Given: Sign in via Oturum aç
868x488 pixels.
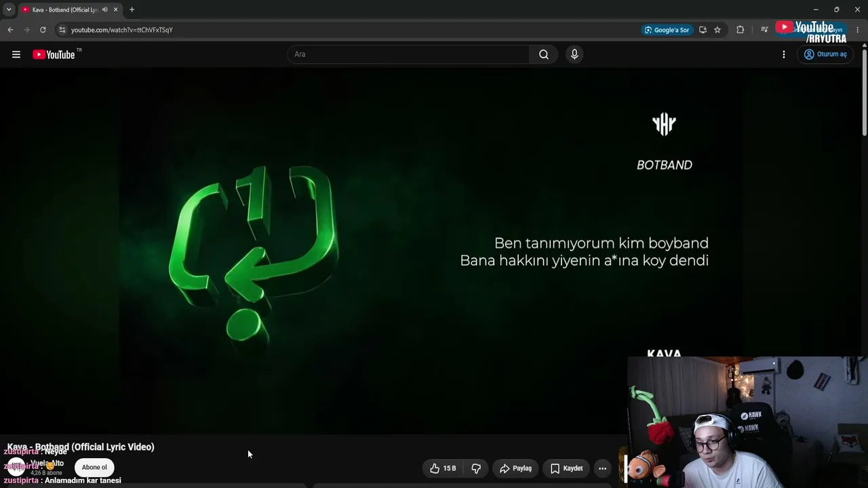Looking at the screenshot, I should click(825, 54).
